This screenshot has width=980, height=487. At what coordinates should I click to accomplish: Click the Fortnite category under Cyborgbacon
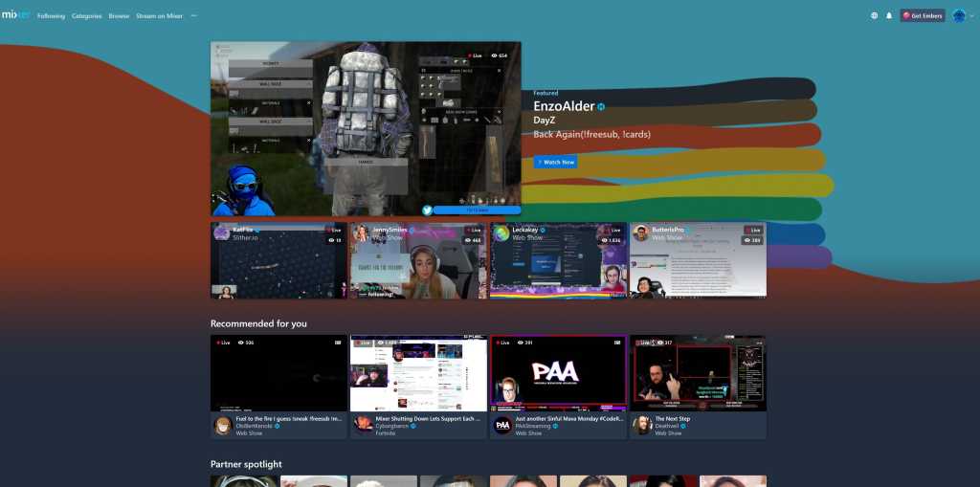click(x=385, y=432)
